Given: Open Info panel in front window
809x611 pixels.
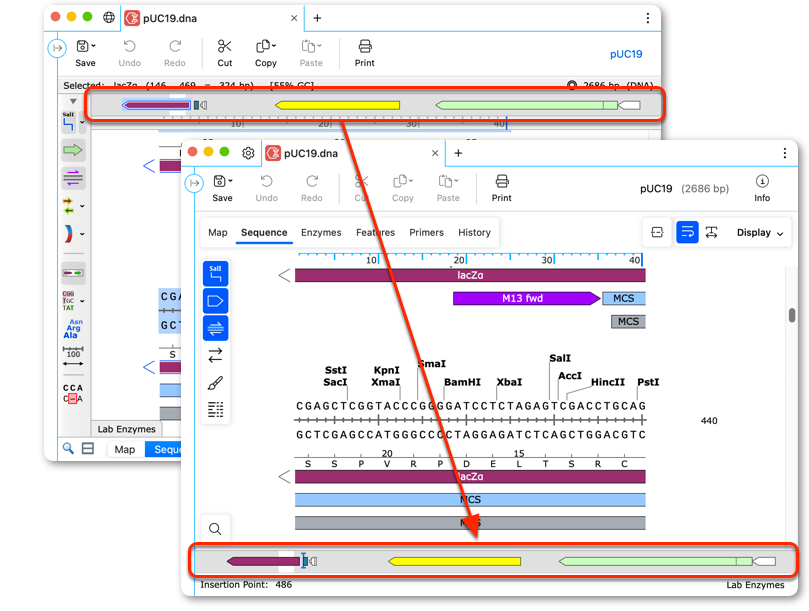Looking at the screenshot, I should 762,188.
